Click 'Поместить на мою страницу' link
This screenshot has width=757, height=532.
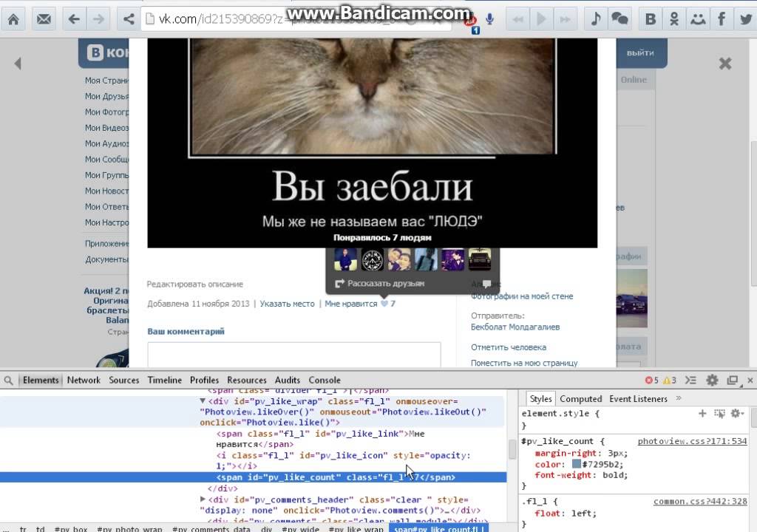click(x=524, y=363)
